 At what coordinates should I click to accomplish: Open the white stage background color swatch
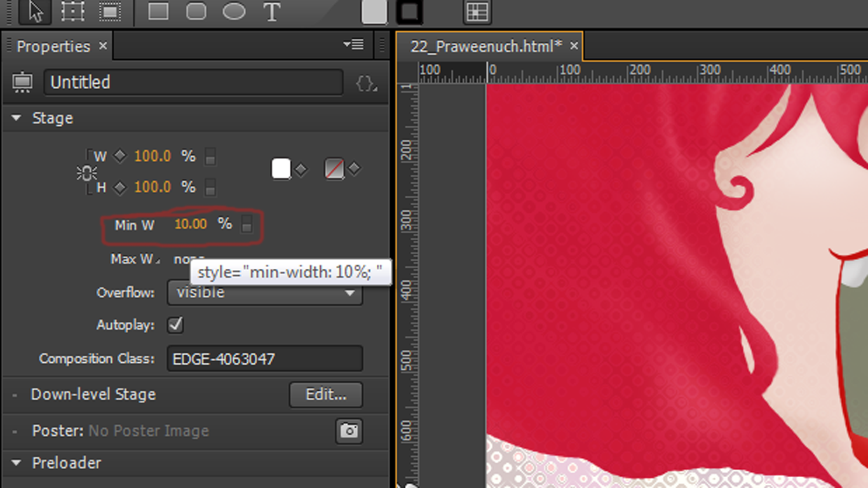pyautogui.click(x=281, y=169)
